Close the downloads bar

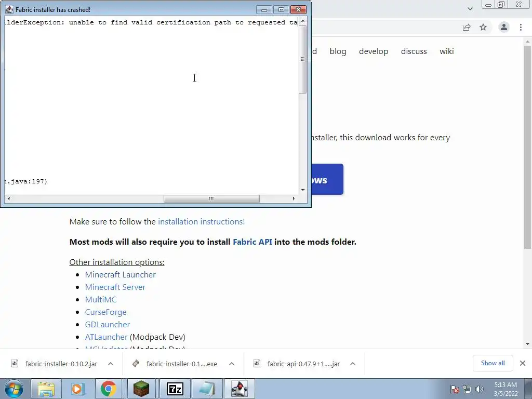[x=523, y=363]
